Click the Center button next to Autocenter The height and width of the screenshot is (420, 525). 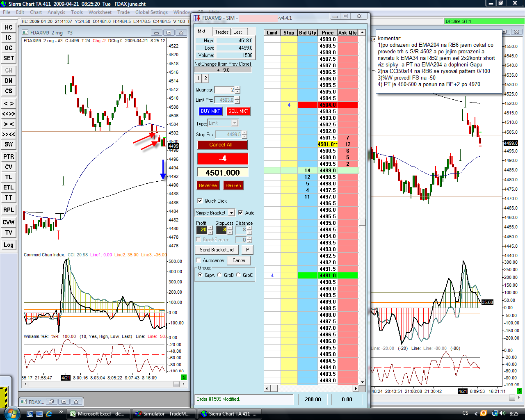(239, 260)
